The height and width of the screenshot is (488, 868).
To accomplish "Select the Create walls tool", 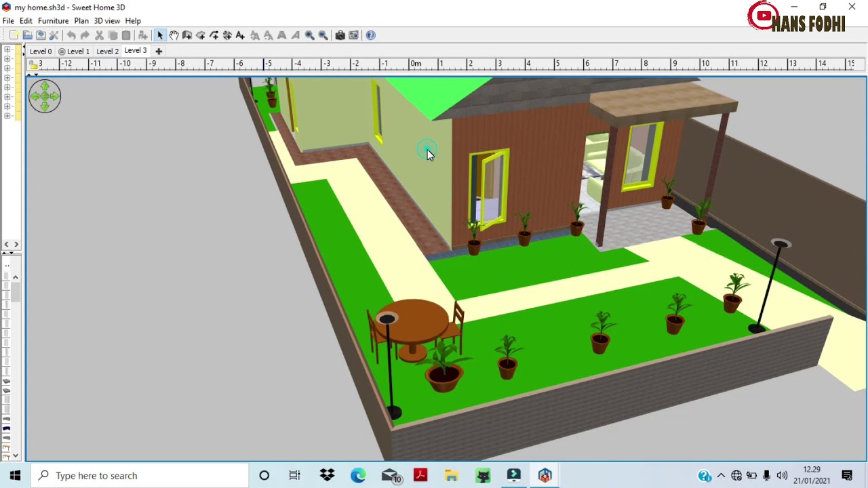I will click(x=187, y=35).
